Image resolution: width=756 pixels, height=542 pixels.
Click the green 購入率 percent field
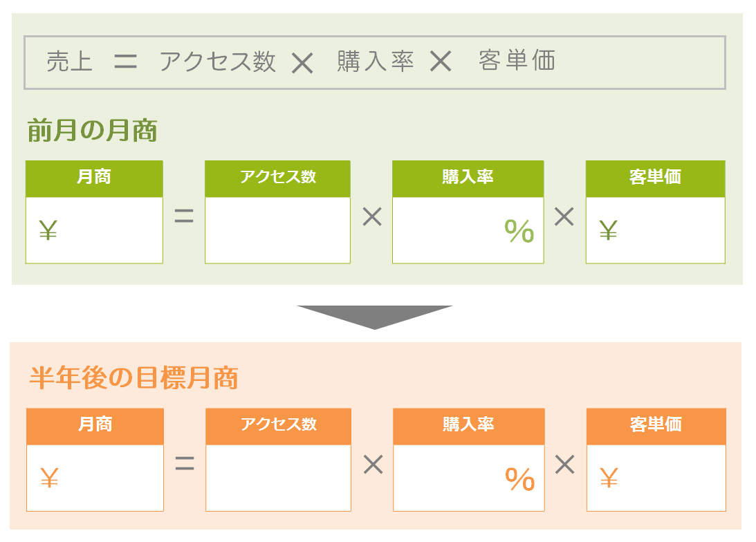click(468, 230)
